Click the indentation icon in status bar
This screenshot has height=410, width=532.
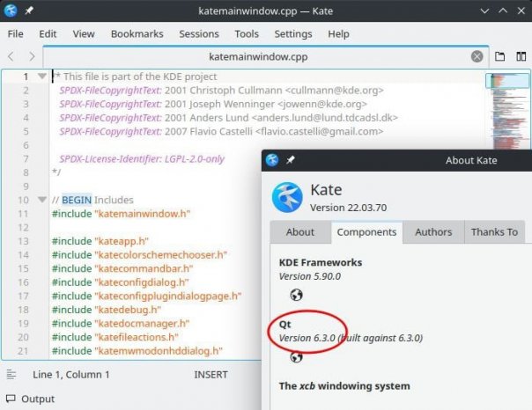point(11,375)
